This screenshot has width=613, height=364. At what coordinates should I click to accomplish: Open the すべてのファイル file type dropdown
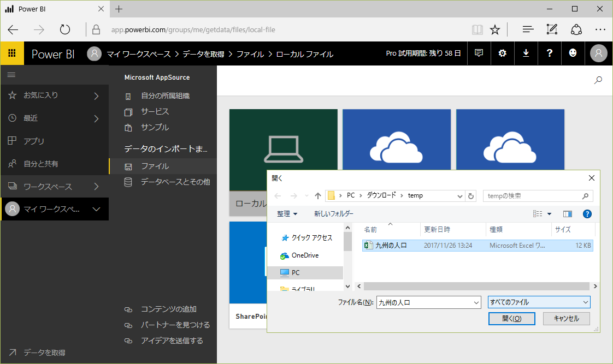(x=539, y=302)
